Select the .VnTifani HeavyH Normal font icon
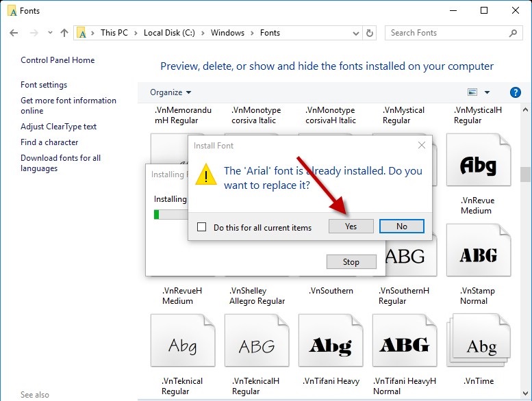This screenshot has width=532, height=401. tap(405, 340)
